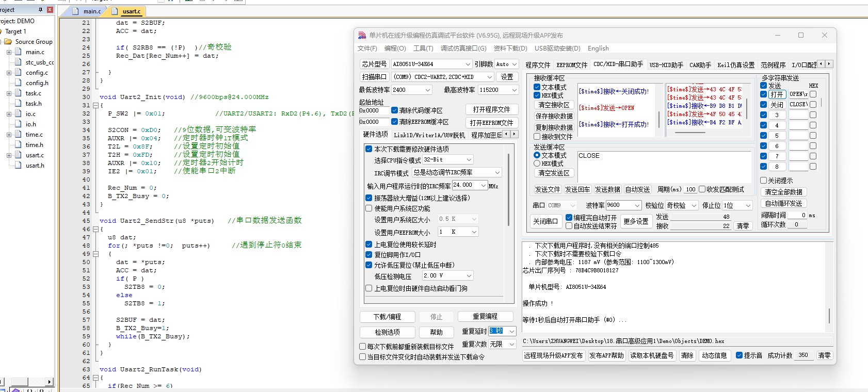Enable 关闭提示 checkbox
This screenshot has width=868, height=392.
tap(763, 181)
